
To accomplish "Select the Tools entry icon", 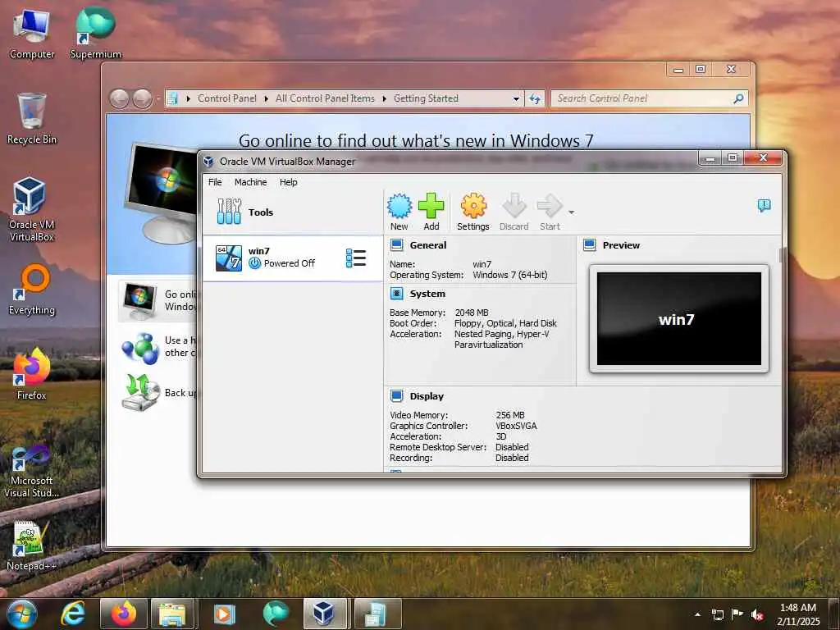I will (230, 212).
